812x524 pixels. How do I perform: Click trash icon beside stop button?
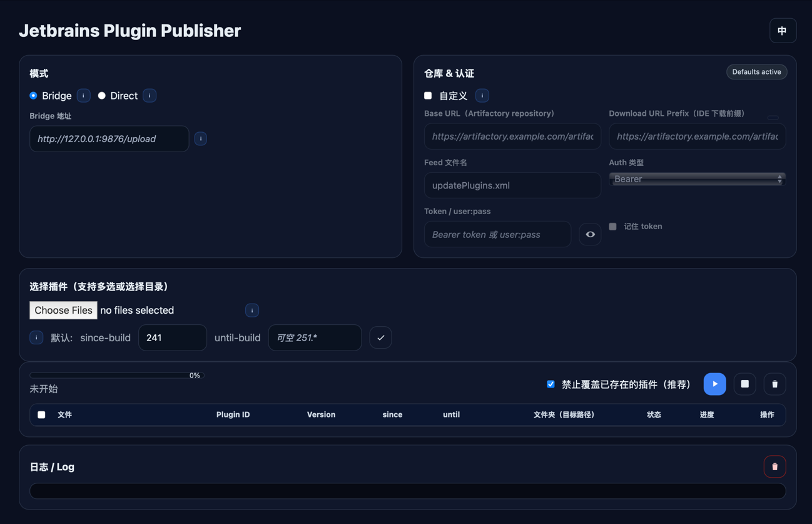(x=774, y=384)
